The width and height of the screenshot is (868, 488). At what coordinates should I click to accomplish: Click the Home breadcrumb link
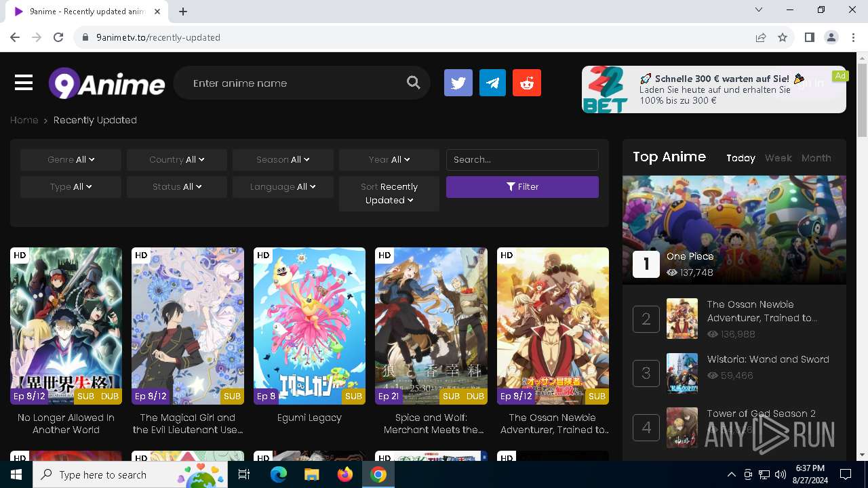[24, 120]
